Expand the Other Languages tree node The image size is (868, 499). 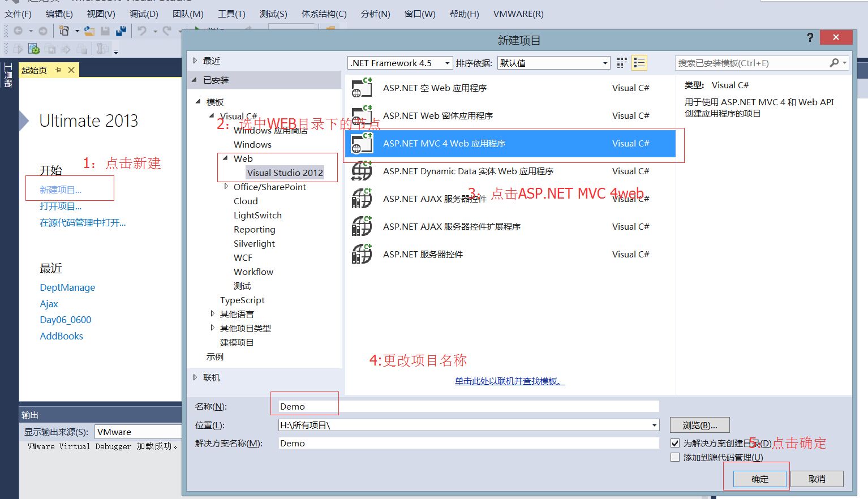pos(212,313)
